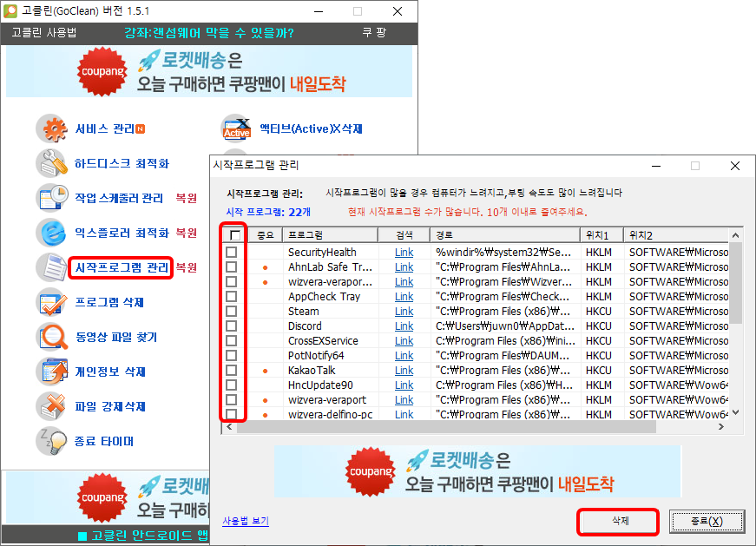Check the CrossEXService row checkbox
This screenshot has width=756, height=546.
tap(232, 340)
